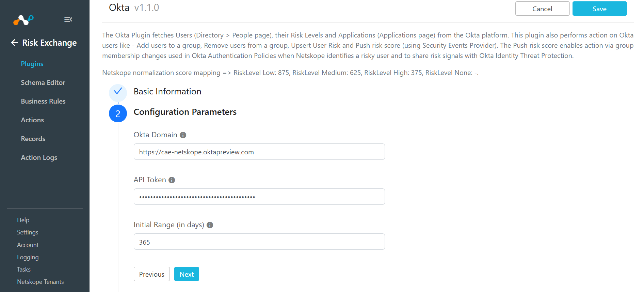The image size is (644, 292).
Task: Select Actions in the sidebar
Action: pyautogui.click(x=32, y=120)
